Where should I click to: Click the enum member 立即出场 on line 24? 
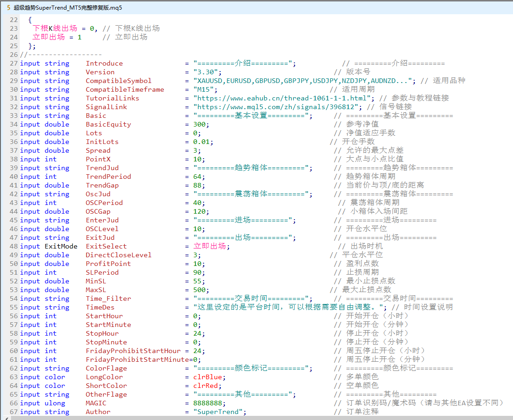(49, 37)
